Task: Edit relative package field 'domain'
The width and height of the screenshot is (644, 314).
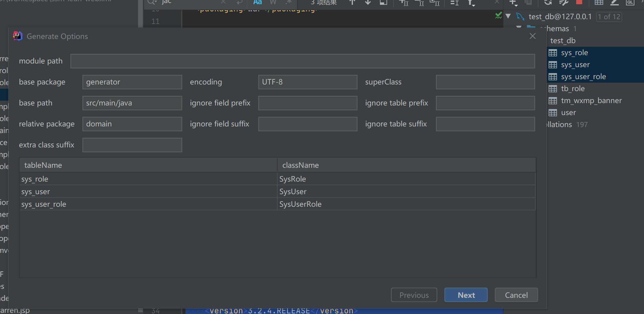Action: tap(132, 124)
